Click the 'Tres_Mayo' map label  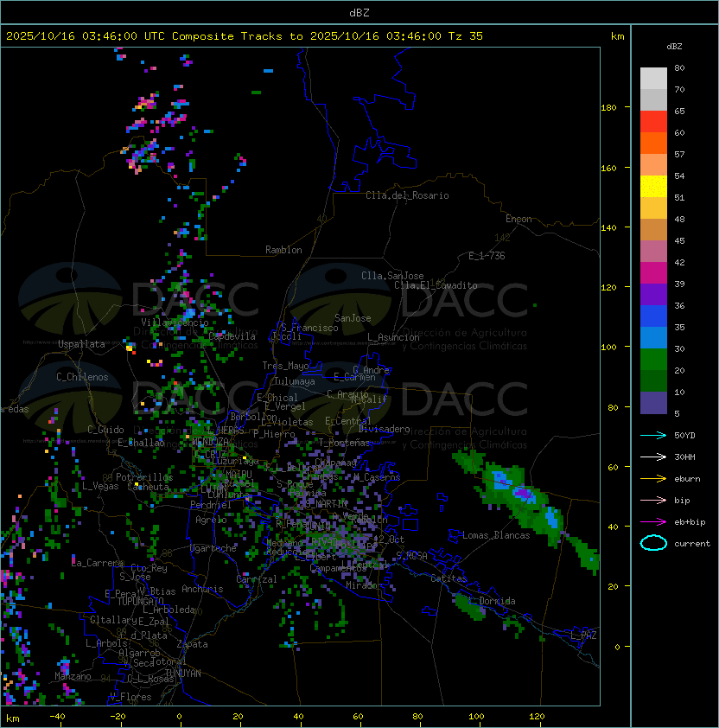(x=285, y=366)
